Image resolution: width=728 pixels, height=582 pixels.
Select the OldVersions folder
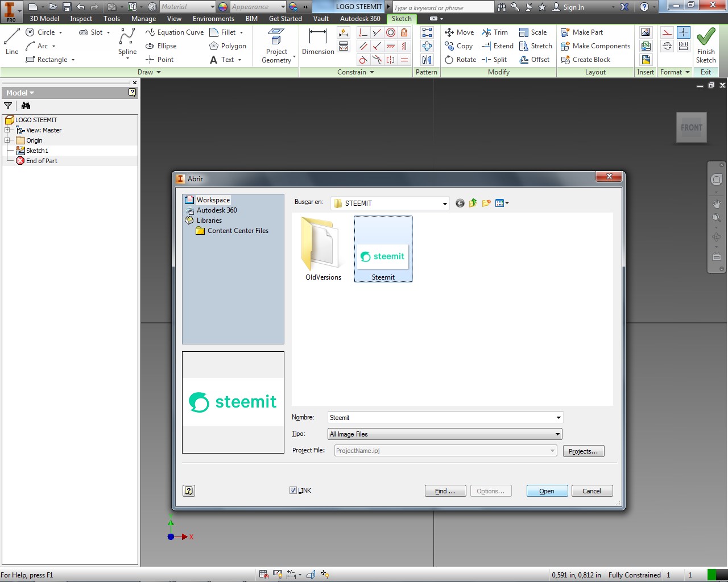pyautogui.click(x=323, y=249)
